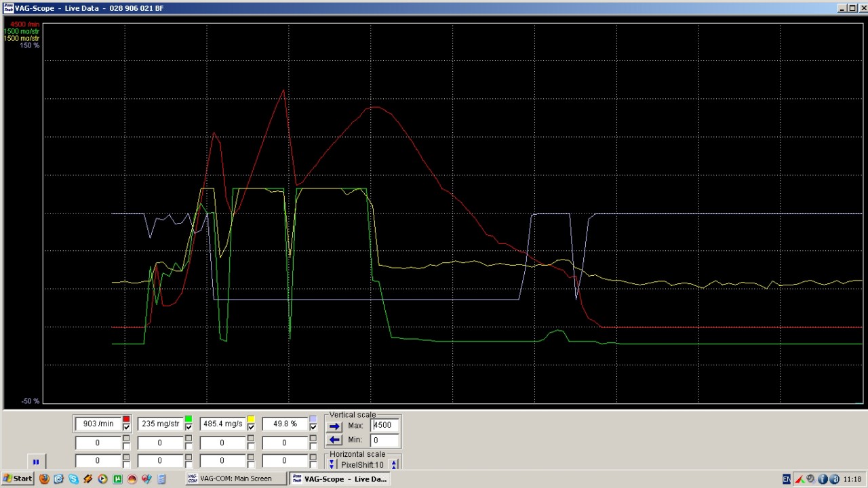Decrease PixelShift with the left stepper arrows
Screen dimensions: 868x488
pos(332,464)
